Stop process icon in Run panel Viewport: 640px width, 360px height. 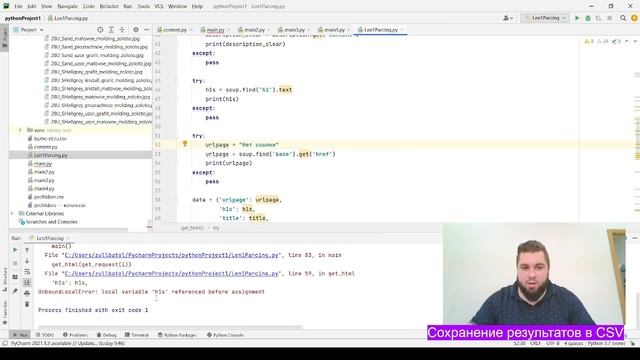pos(15,263)
